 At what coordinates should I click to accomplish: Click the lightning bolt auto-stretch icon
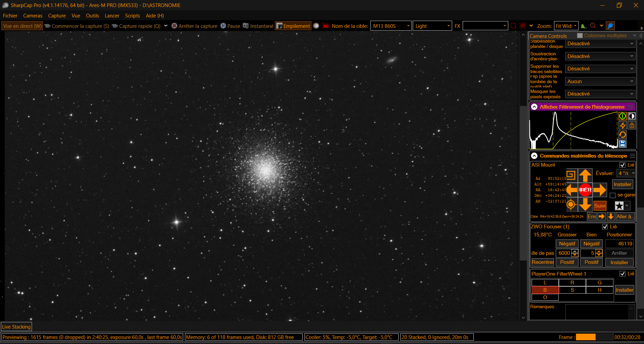(x=623, y=125)
